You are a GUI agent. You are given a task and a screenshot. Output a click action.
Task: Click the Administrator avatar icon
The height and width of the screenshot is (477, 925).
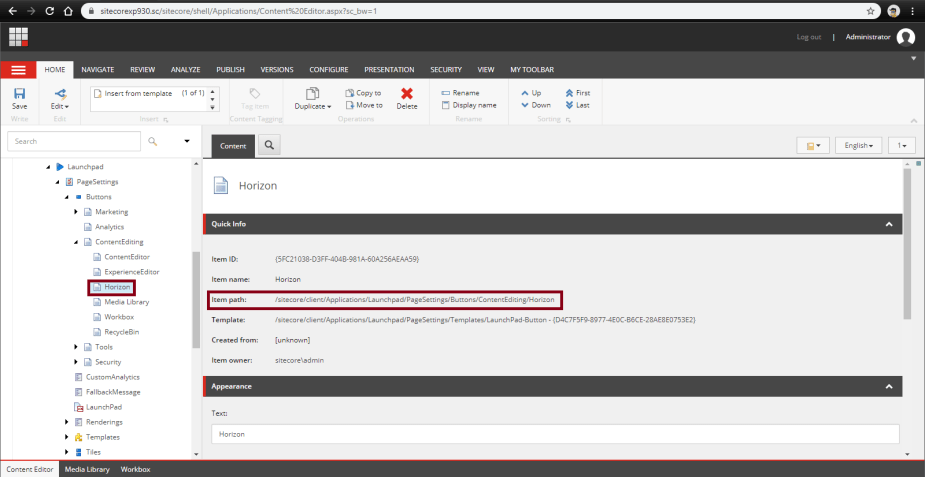pos(906,37)
